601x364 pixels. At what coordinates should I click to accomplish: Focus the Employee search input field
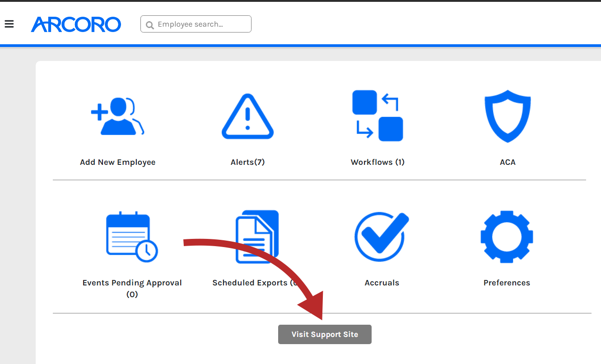(x=201, y=24)
